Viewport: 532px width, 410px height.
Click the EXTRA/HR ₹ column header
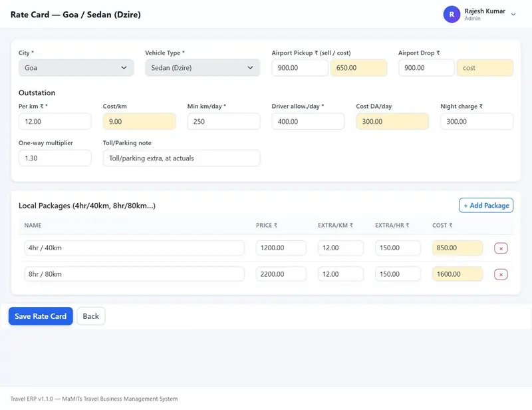pyautogui.click(x=392, y=225)
